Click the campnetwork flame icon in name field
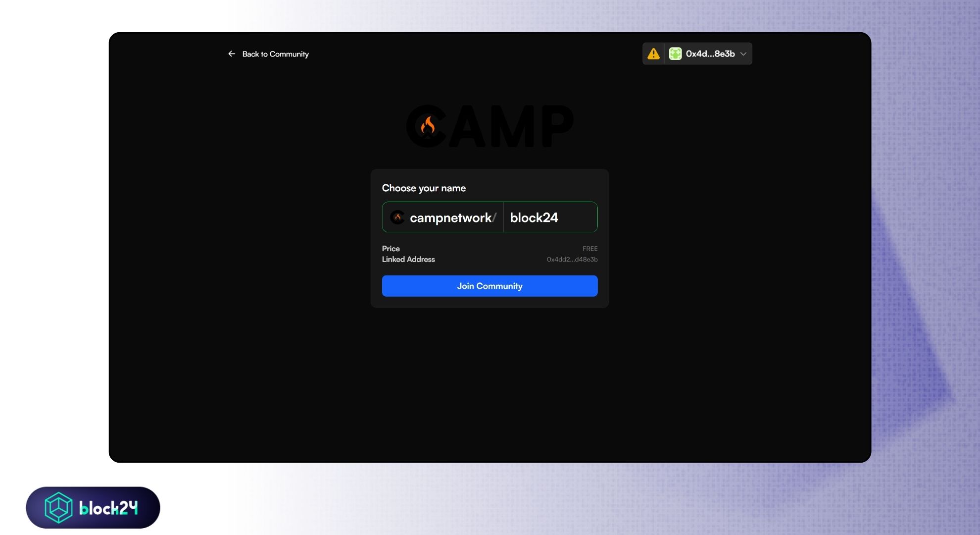 click(x=397, y=217)
